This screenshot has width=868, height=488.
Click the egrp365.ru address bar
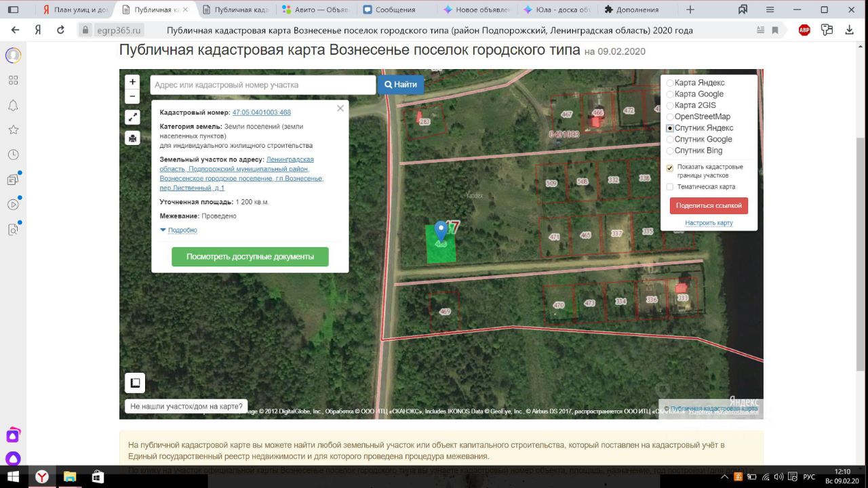[118, 30]
